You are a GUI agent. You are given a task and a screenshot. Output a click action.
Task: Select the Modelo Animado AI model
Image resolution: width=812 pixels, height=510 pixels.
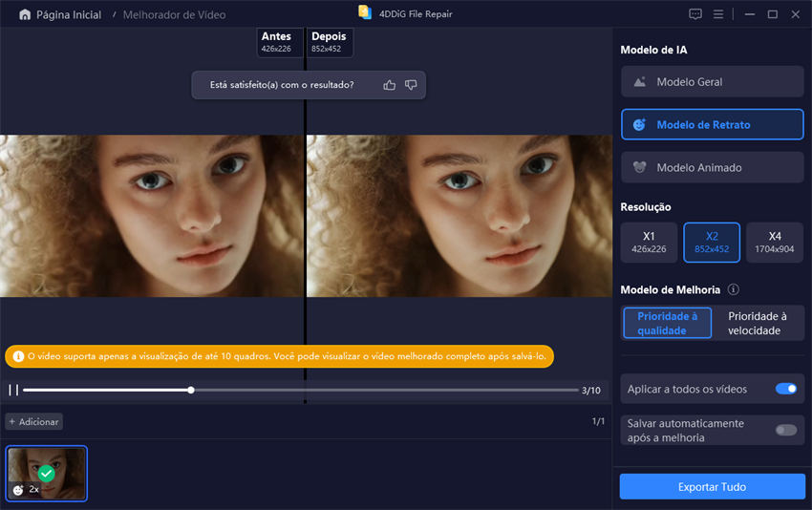712,167
